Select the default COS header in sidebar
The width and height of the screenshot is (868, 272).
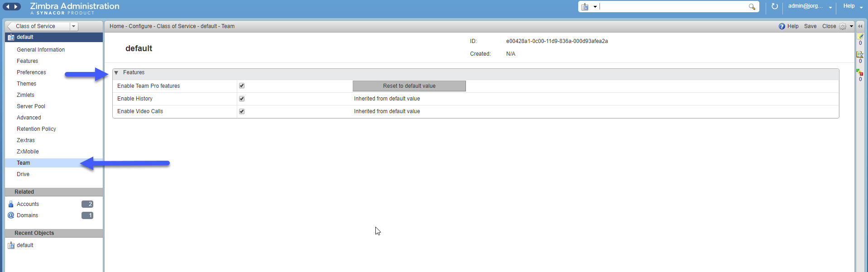click(54, 37)
